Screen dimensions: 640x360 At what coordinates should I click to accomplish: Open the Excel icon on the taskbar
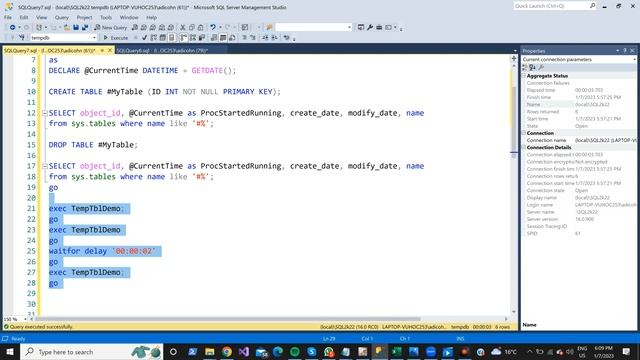(x=396, y=352)
